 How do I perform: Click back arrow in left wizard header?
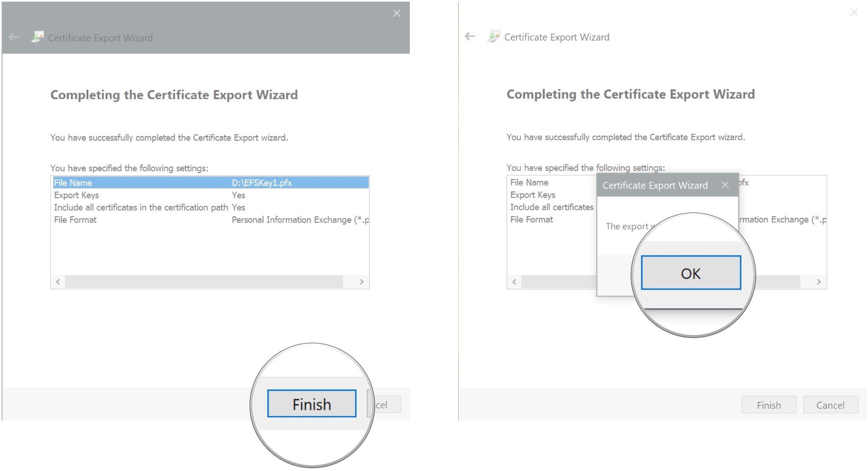[x=14, y=38]
